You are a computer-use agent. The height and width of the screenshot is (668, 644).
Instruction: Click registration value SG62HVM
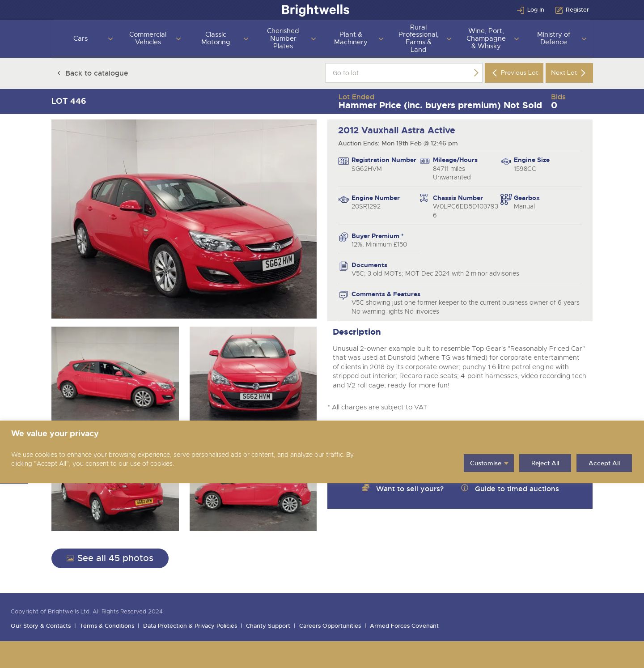click(x=367, y=169)
